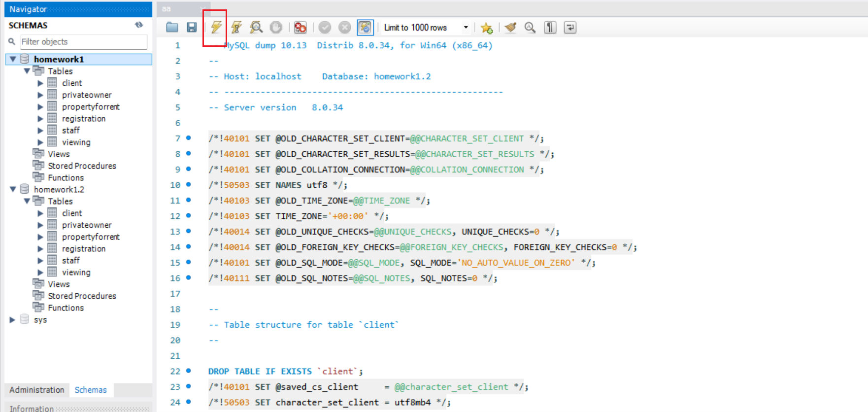Select the staff table under homework1
868x412 pixels.
click(70, 130)
